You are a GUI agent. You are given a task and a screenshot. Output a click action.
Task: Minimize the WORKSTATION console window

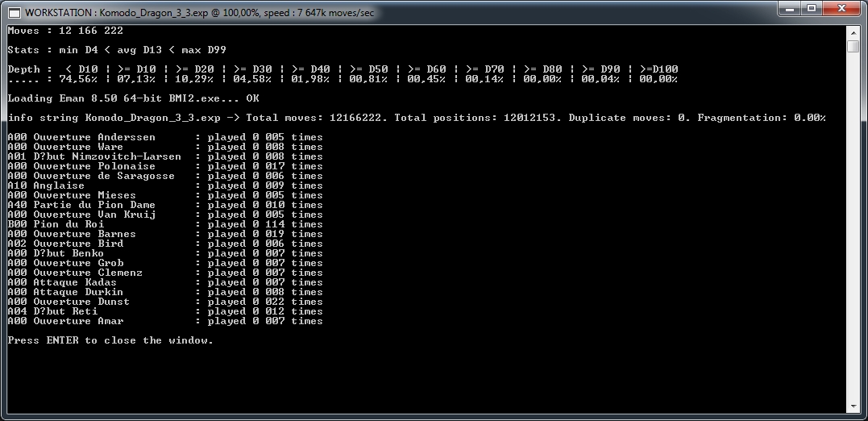pos(789,8)
